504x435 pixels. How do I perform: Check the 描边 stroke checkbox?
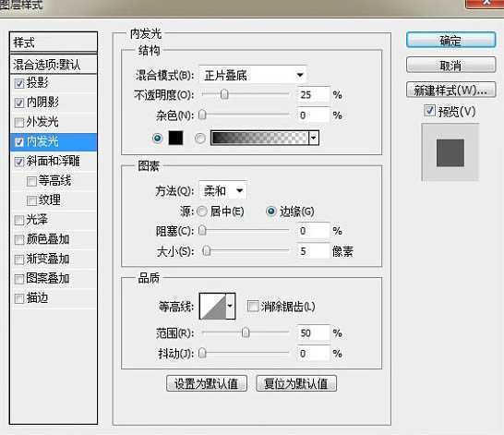pyautogui.click(x=19, y=298)
